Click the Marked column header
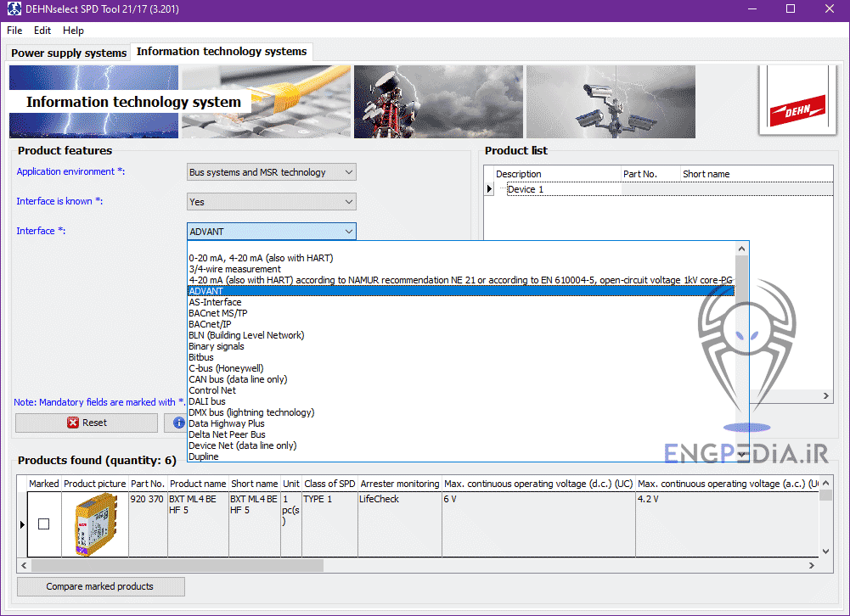The height and width of the screenshot is (616, 850). pos(44,484)
